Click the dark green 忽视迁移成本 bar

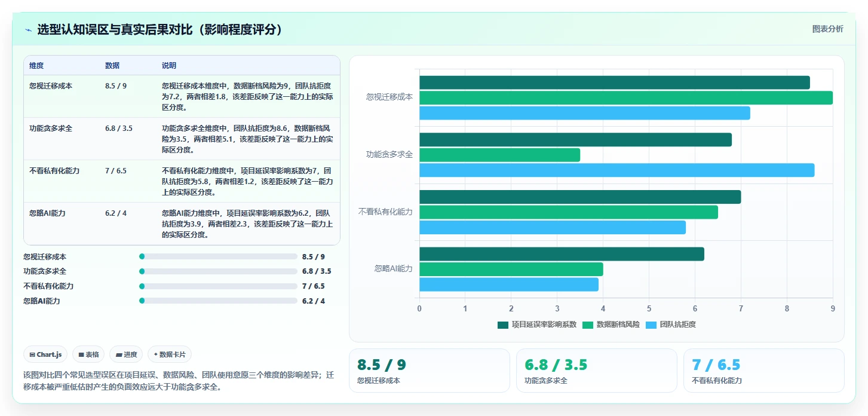tap(615, 82)
